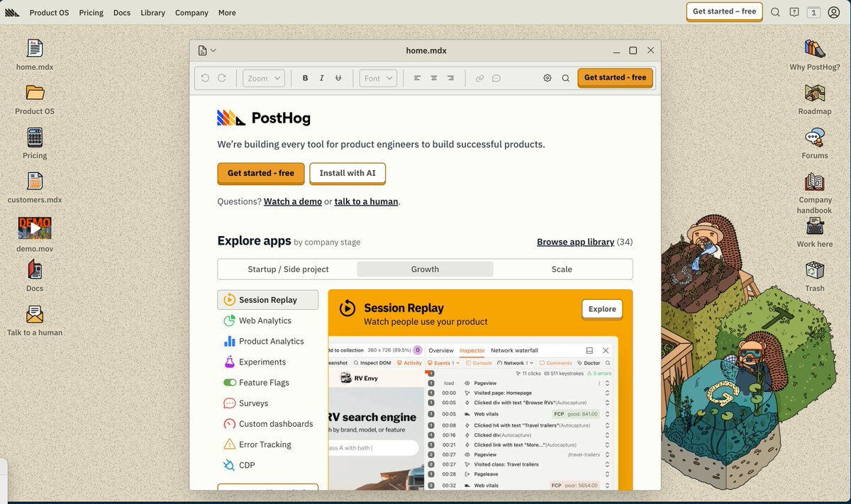This screenshot has height=504, width=851.
Task: Open the Browse app library link
Action: point(575,242)
